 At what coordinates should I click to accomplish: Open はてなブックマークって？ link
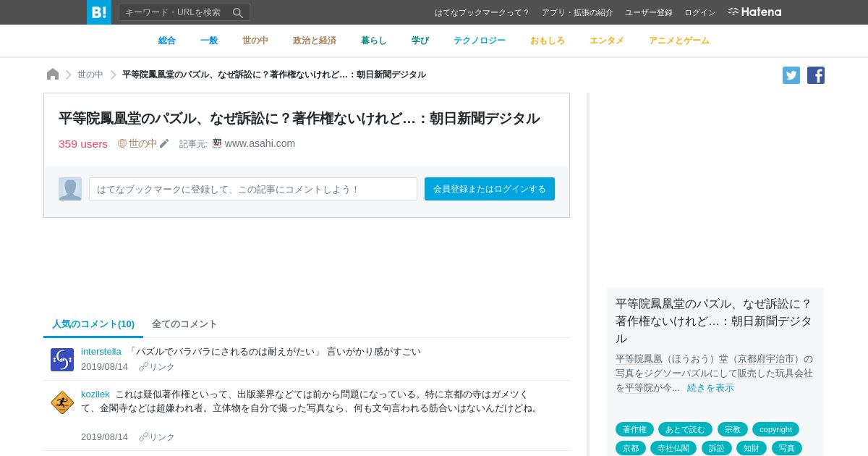[482, 12]
